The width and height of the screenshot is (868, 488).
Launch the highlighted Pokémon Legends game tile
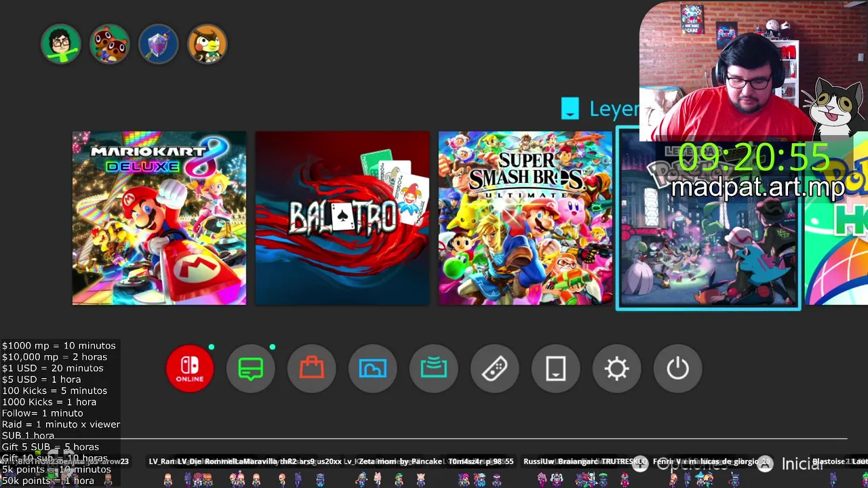(709, 218)
